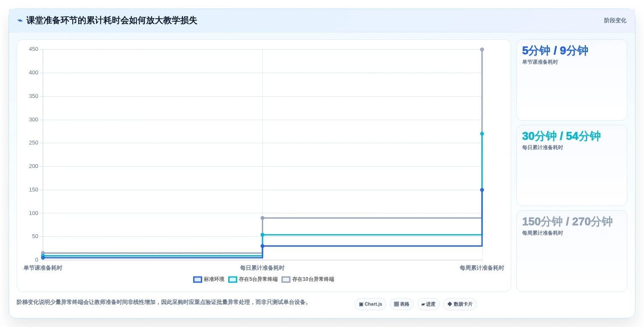The height and width of the screenshot is (327, 644).
Task: Click the chart title 课堂准备环节的累计耗时会如何放大教学损失
Action: [x=112, y=21]
